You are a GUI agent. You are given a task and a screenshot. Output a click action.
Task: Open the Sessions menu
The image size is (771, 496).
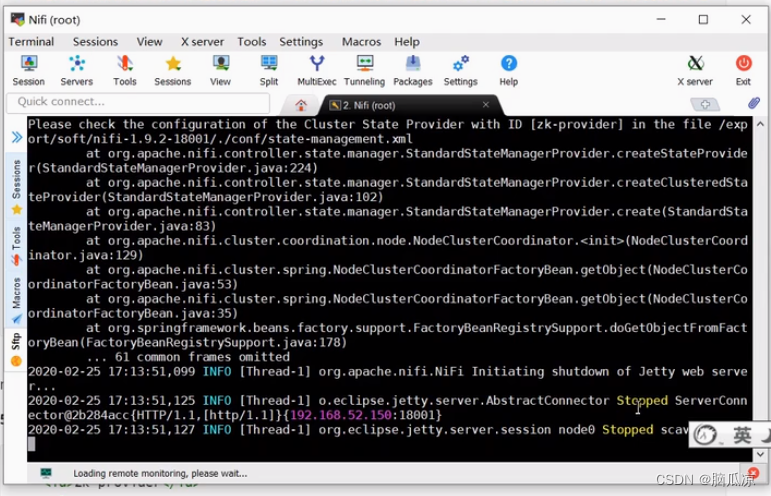(95, 42)
